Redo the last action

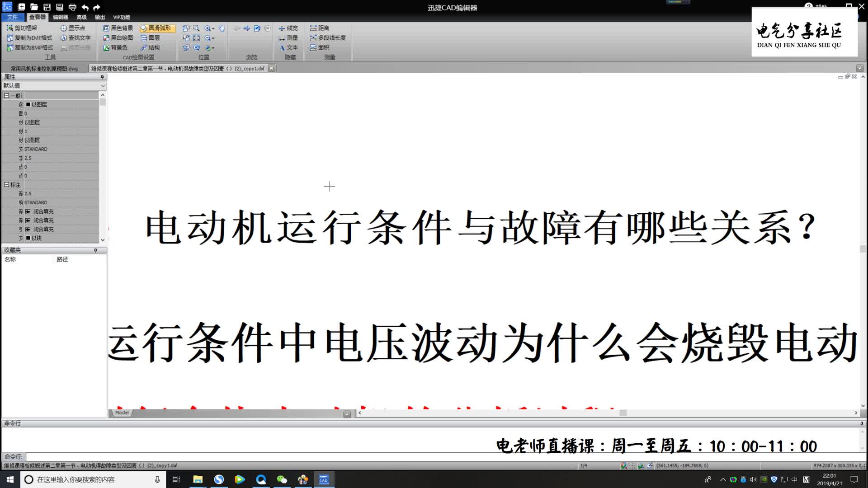point(97,7)
